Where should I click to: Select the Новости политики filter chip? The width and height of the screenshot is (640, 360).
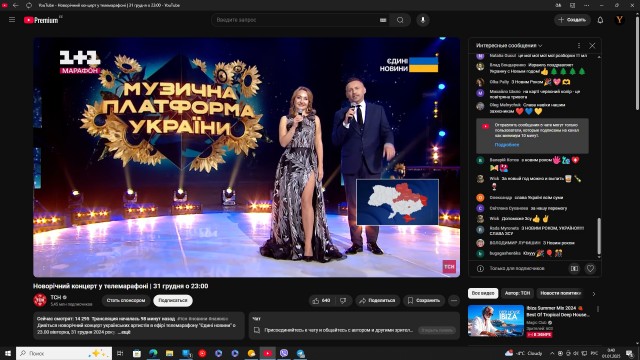tap(560, 293)
